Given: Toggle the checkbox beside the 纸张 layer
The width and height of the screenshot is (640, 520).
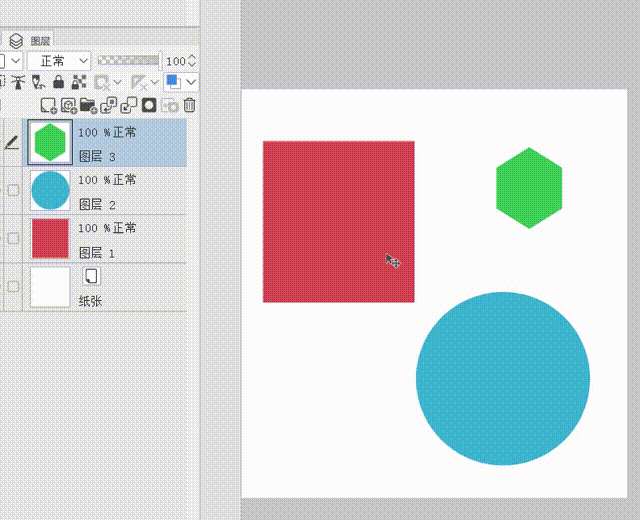Looking at the screenshot, I should coord(13,286).
